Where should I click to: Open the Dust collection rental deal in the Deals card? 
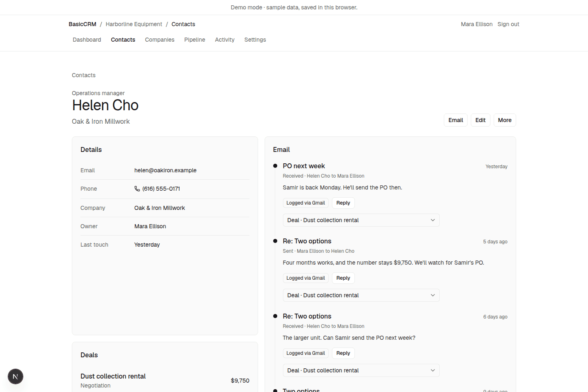(x=113, y=376)
